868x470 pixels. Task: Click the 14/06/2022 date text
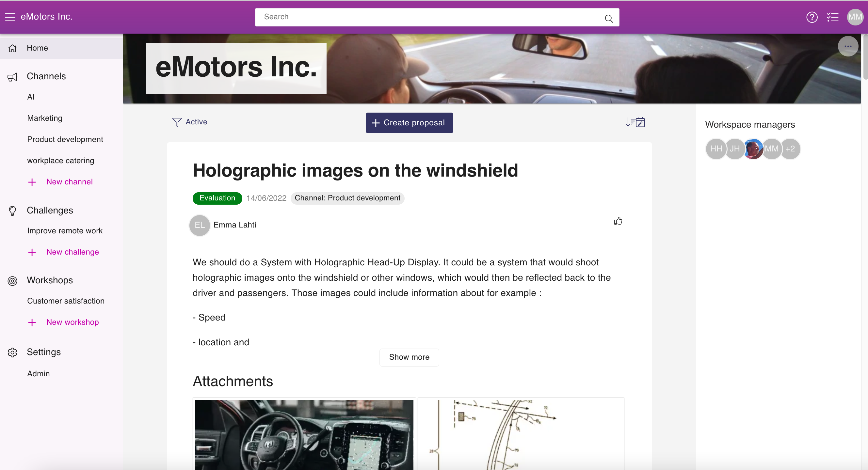[x=266, y=198]
